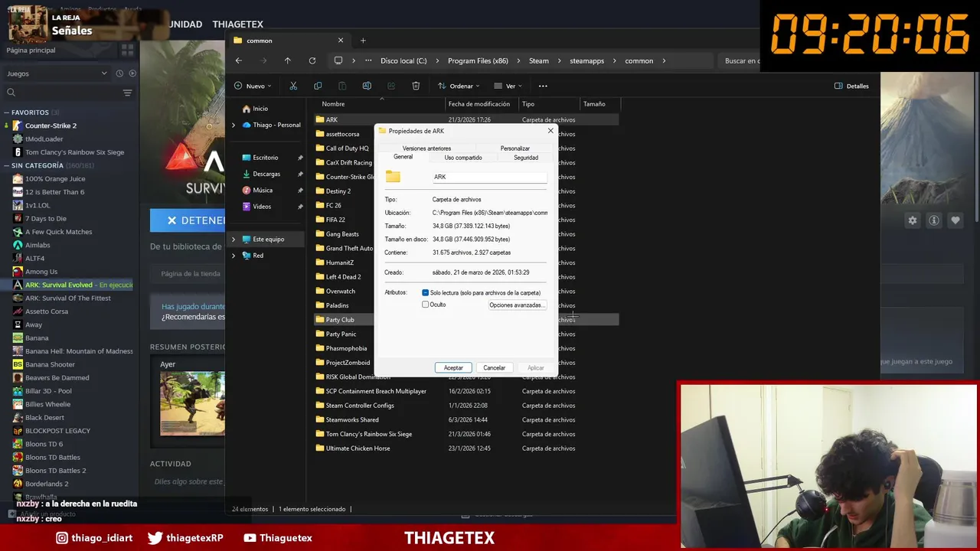Screen dimensions: 980x551
Task: Select Bloons TD 6 in Steam library
Action: click(x=44, y=444)
